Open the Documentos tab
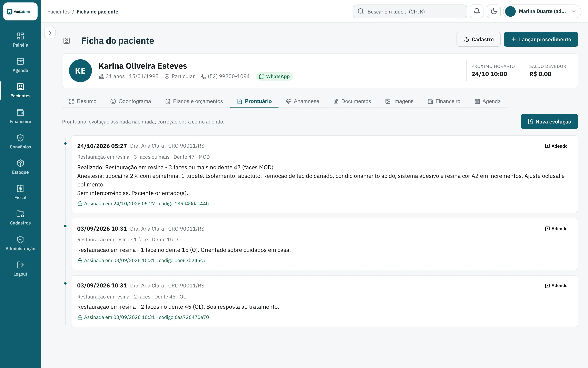The height and width of the screenshot is (368, 588). pyautogui.click(x=352, y=101)
